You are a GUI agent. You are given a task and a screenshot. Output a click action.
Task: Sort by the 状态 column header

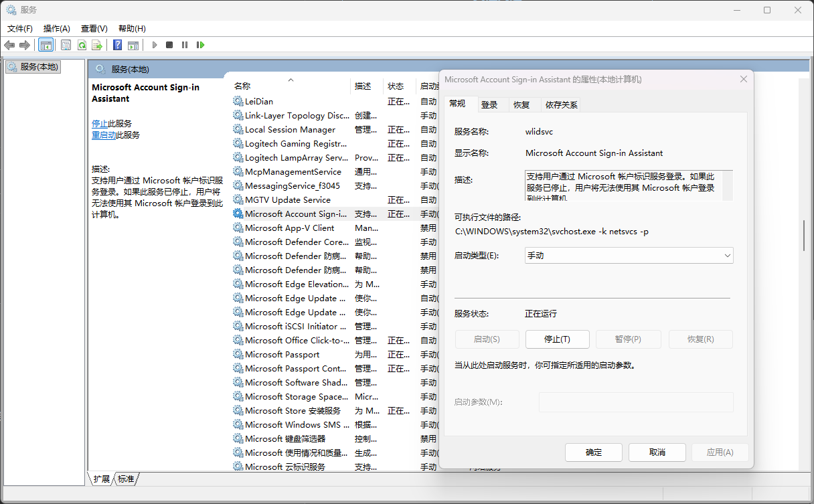pos(400,86)
